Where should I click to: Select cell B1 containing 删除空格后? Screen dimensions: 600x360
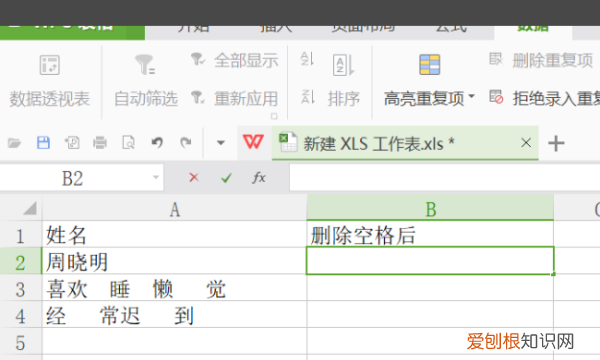[x=430, y=235]
